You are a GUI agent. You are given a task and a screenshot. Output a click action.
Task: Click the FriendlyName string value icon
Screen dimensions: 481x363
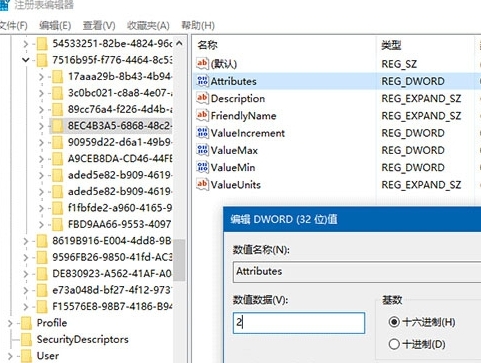coord(202,115)
